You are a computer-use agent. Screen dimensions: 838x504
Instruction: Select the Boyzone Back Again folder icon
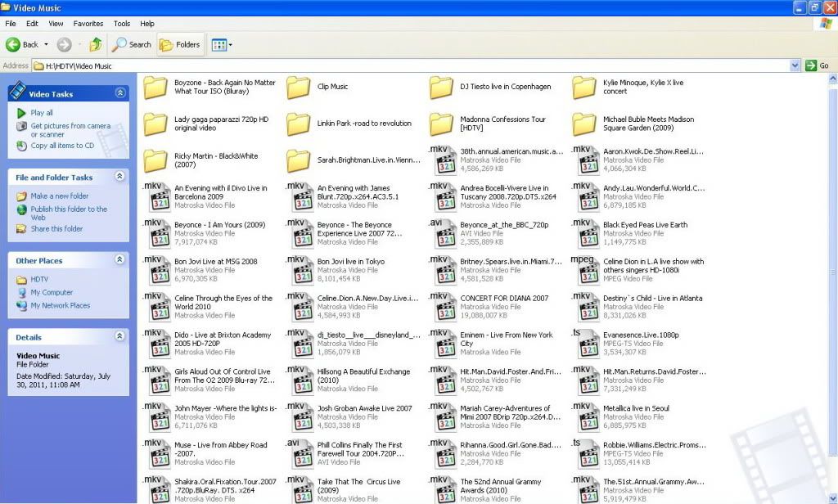[x=155, y=88]
